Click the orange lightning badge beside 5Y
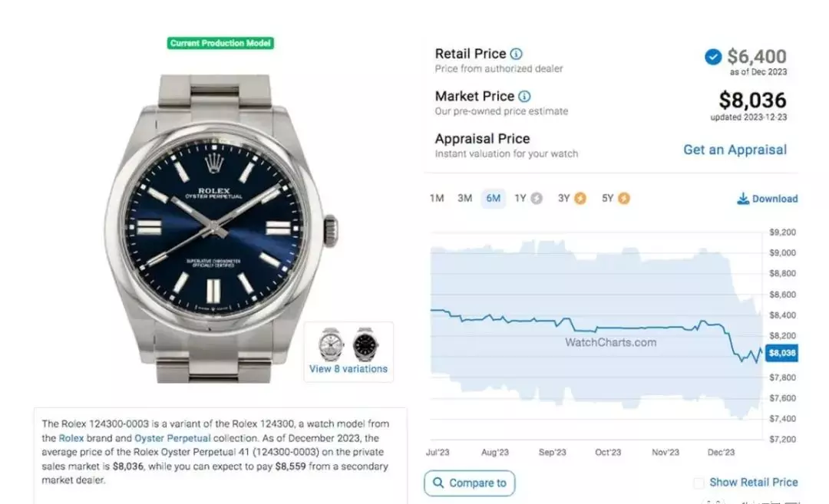Screen dimensions: 829x504 [624, 198]
